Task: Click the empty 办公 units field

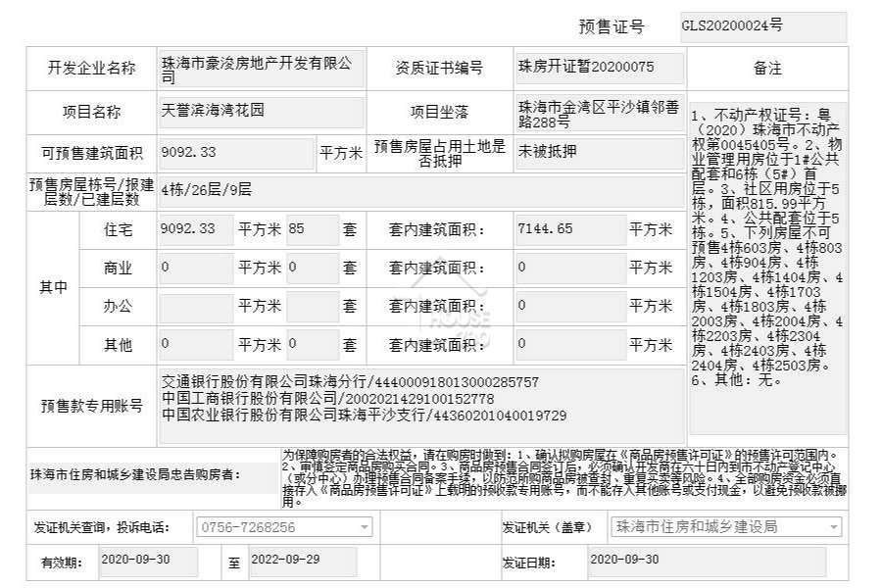Action: click(x=313, y=307)
